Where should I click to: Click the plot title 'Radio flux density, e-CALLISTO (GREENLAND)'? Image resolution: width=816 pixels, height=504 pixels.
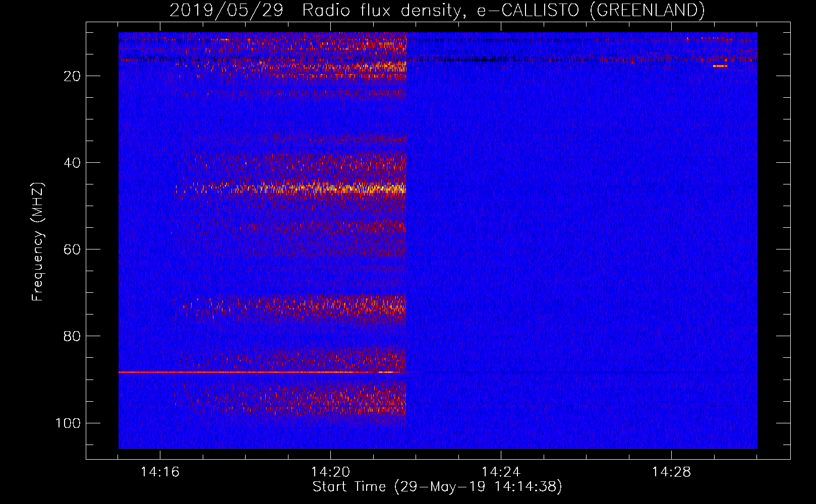pos(503,10)
